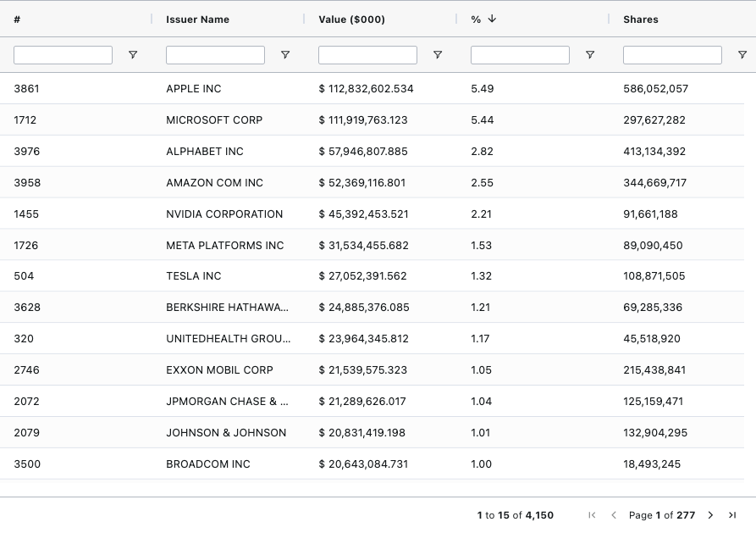Viewport: 756px width, 533px height.
Task: Select the JPMORGAN CHASE & ... cell
Action: 227,402
